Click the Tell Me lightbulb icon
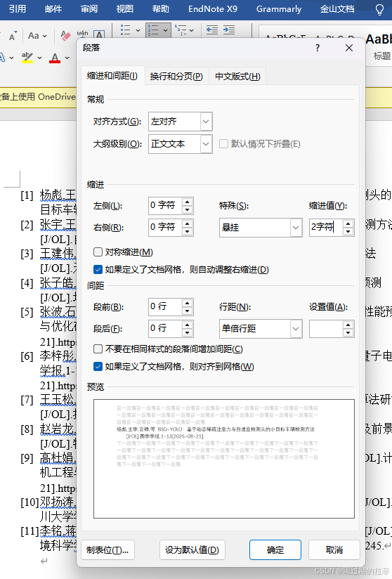This screenshot has height=579, width=392. coord(379,9)
